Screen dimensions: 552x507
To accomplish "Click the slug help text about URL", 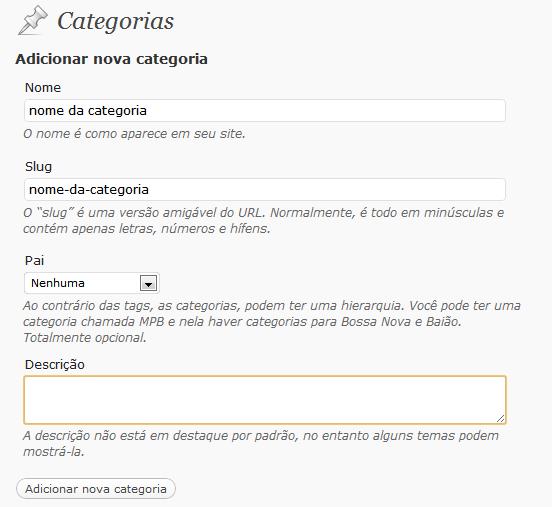I will tap(264, 221).
